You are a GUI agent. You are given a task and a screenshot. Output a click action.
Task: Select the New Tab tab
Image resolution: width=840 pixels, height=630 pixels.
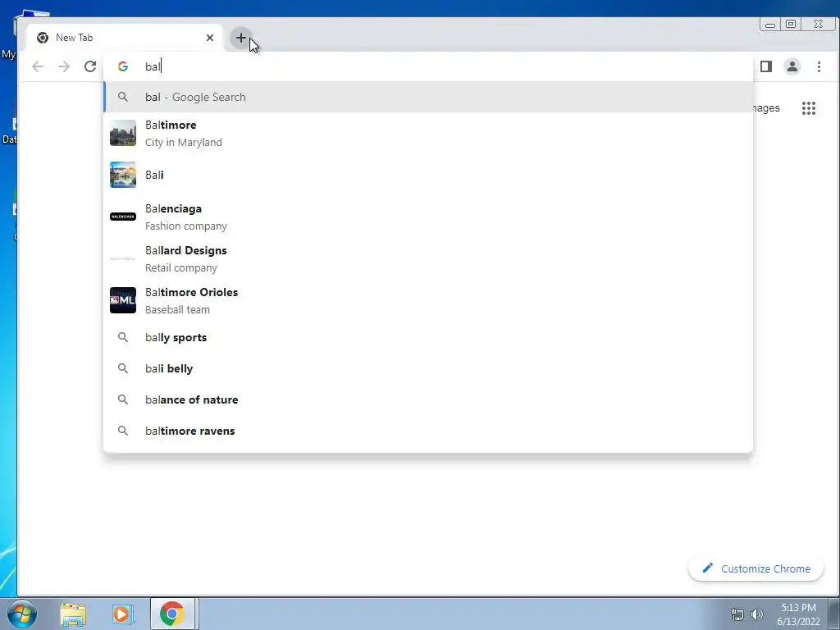(x=123, y=38)
